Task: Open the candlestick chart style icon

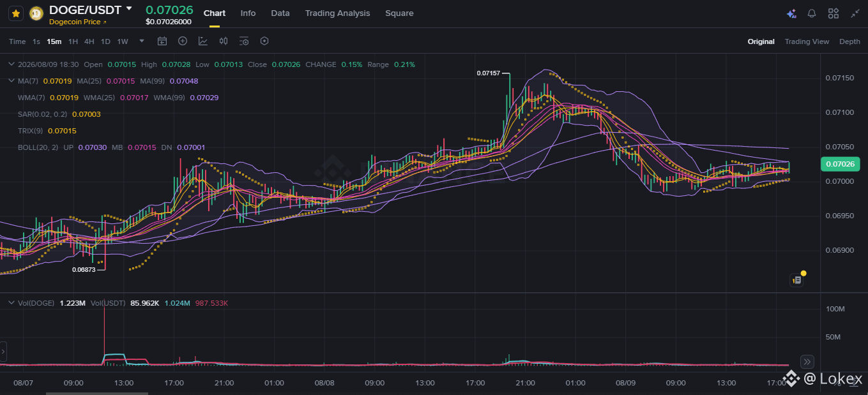Action: (224, 41)
